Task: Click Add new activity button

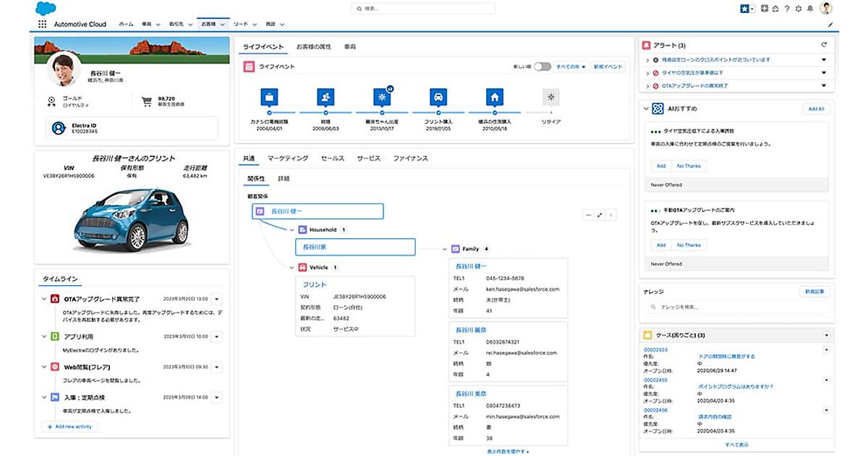Action: pyautogui.click(x=69, y=427)
